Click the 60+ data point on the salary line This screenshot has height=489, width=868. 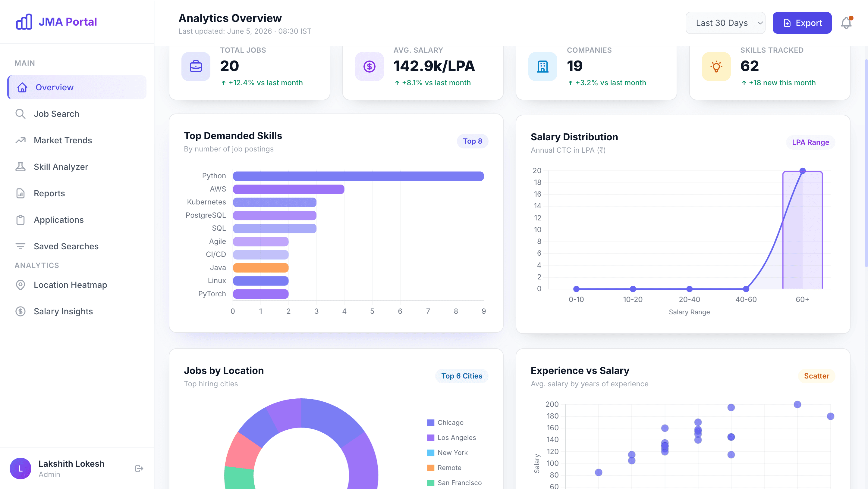[802, 171]
